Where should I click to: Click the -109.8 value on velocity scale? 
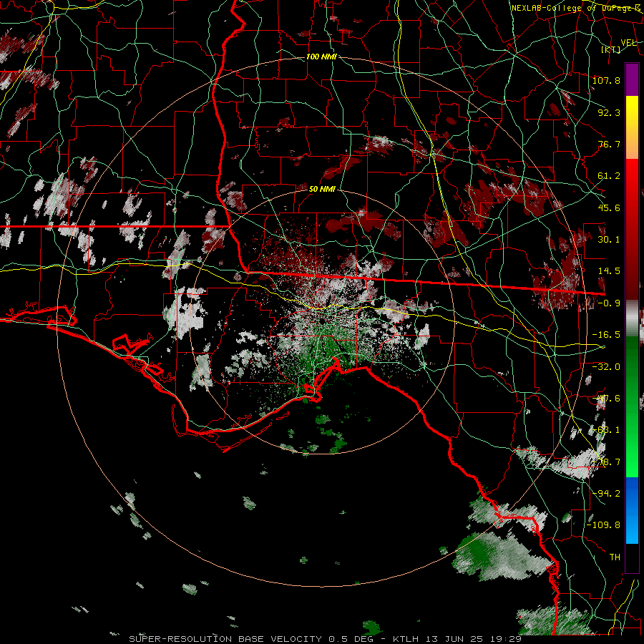(x=604, y=525)
